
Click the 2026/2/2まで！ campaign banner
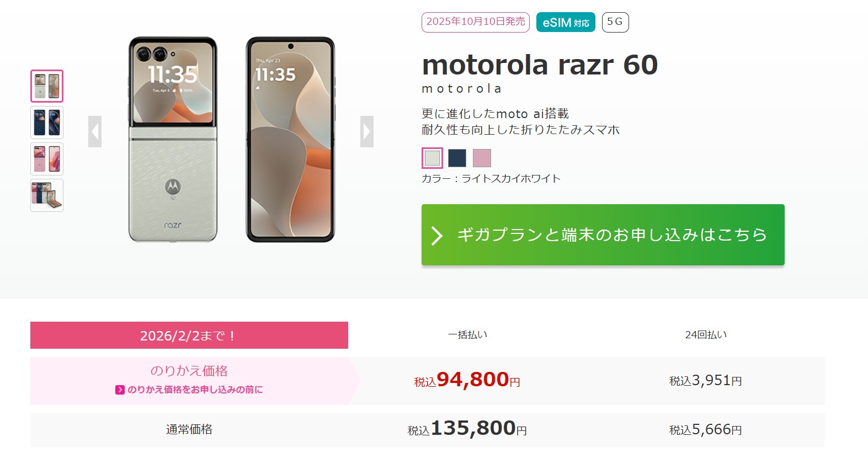[x=189, y=335]
